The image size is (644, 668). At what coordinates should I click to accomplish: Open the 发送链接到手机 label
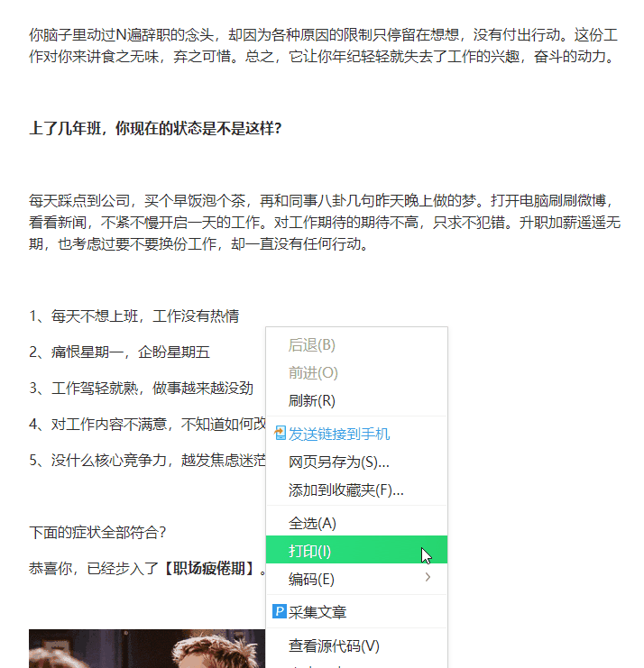[x=339, y=435]
